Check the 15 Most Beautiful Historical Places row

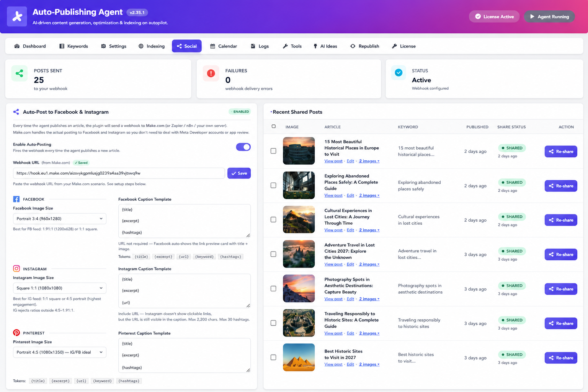point(273,151)
